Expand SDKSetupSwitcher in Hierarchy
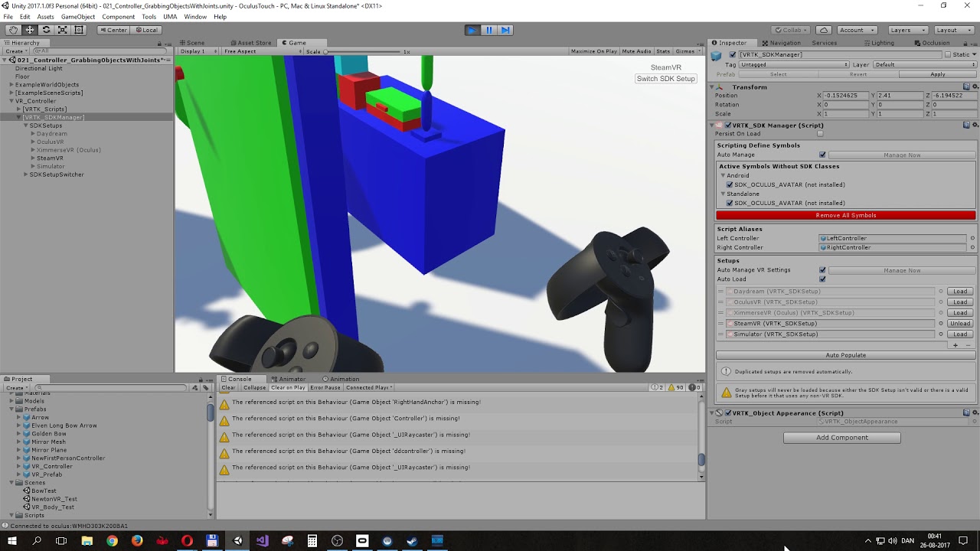The height and width of the screenshot is (551, 980). coord(25,174)
